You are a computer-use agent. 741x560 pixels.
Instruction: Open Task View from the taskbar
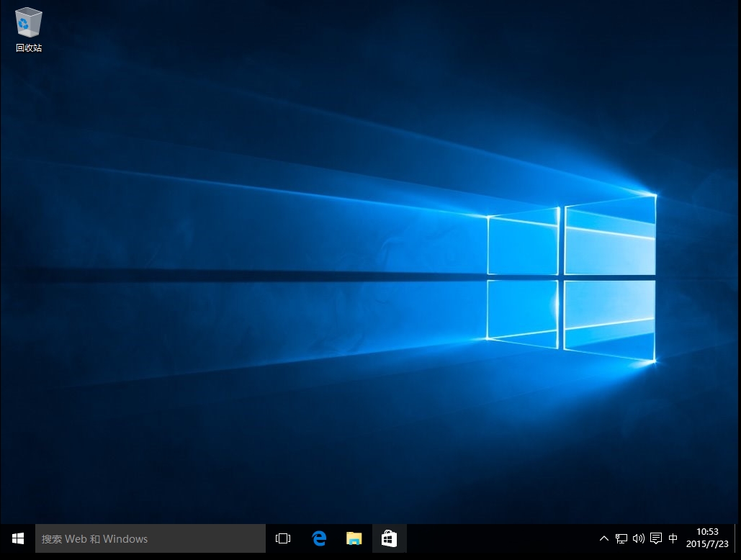[x=282, y=538]
